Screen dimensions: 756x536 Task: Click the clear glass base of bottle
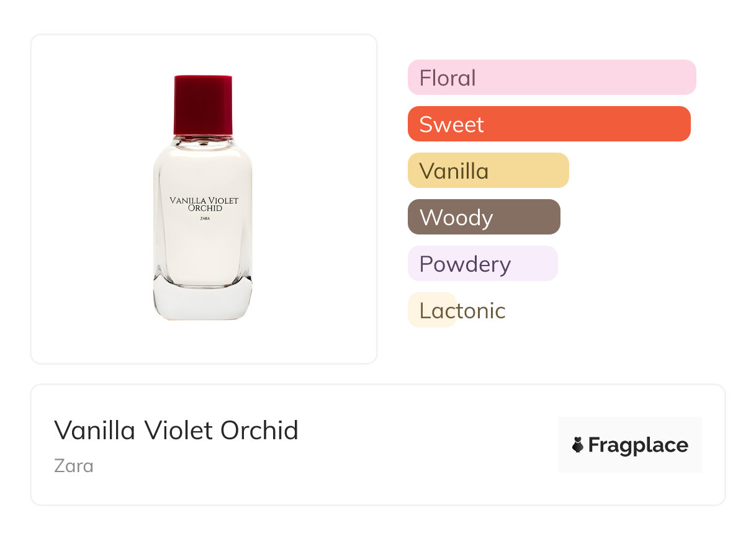(203, 301)
